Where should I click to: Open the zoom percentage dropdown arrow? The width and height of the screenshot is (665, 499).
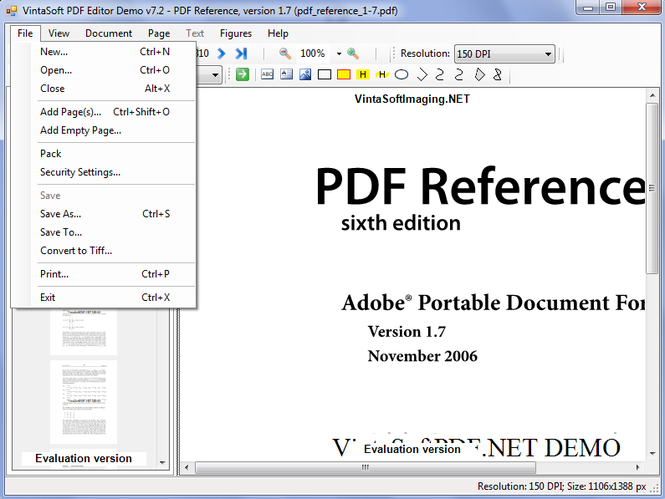click(x=338, y=53)
